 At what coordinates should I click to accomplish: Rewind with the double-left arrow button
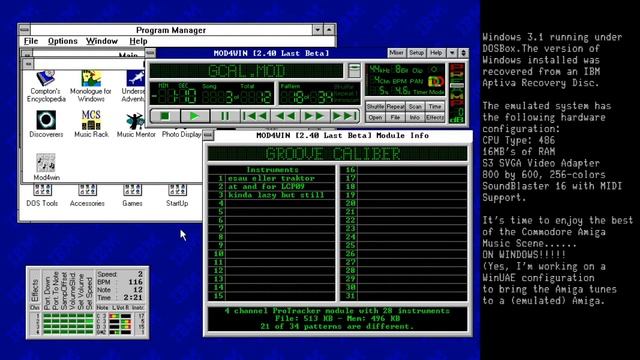coord(285,116)
